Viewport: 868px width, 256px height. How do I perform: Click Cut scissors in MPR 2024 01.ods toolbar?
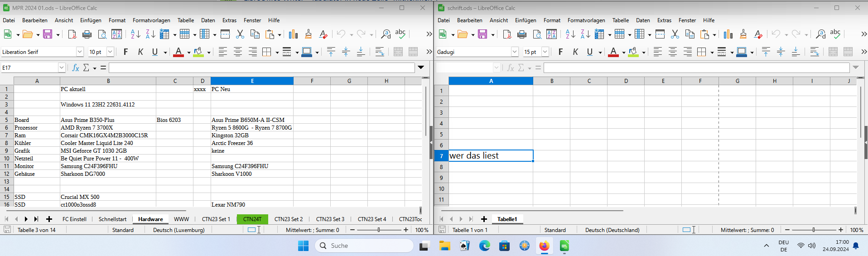coord(240,34)
